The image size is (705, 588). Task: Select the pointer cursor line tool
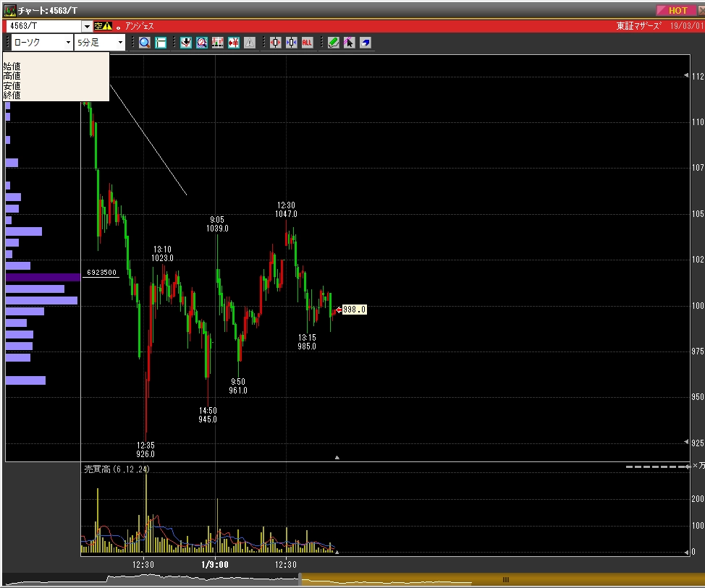pyautogui.click(x=349, y=43)
